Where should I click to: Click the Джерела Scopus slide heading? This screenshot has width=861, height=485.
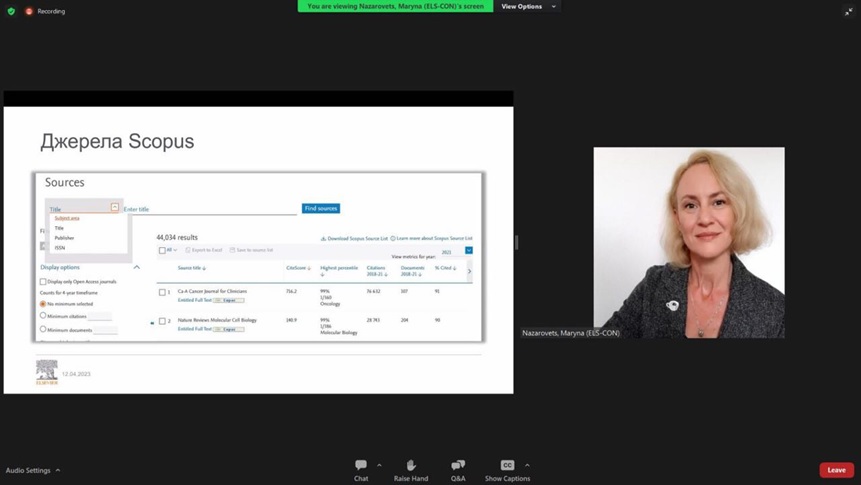point(117,141)
